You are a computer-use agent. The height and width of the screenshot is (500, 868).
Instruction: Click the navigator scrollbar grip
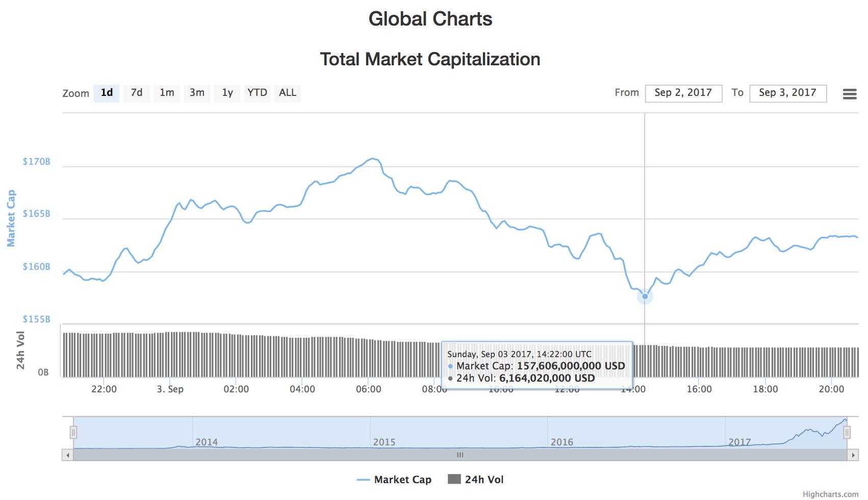click(460, 455)
